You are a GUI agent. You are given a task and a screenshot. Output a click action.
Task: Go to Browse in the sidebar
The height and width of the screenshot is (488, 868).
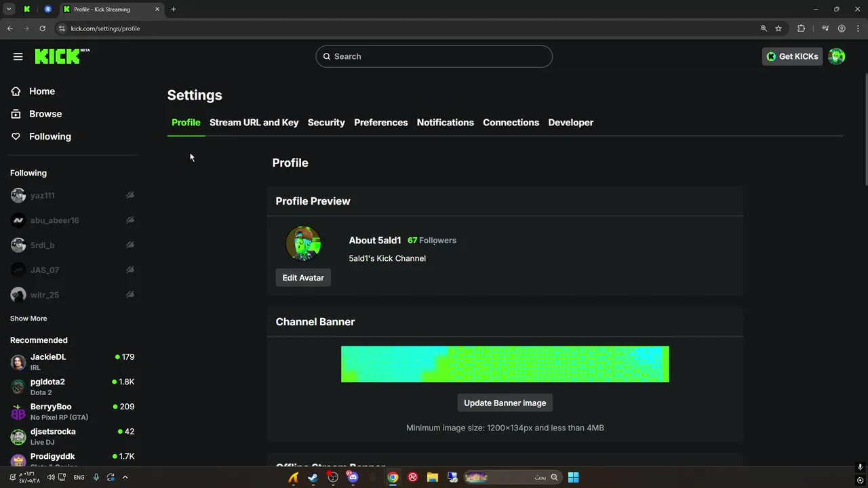(45, 114)
